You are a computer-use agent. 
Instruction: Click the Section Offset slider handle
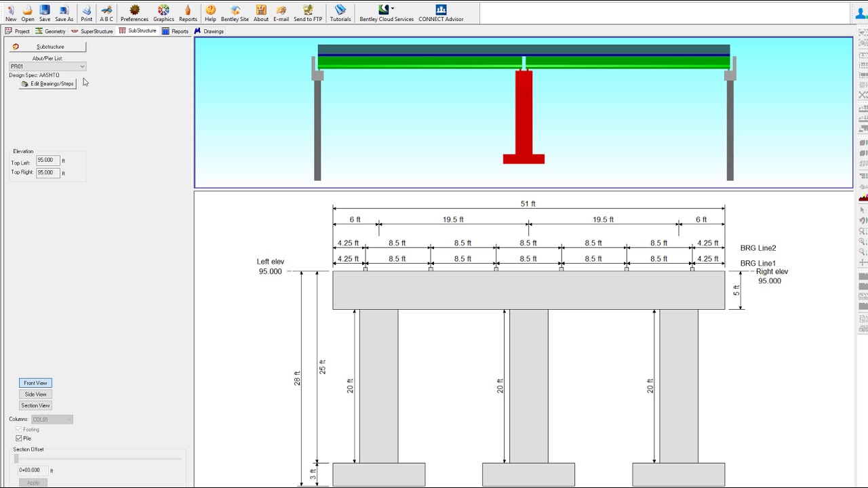click(x=16, y=459)
